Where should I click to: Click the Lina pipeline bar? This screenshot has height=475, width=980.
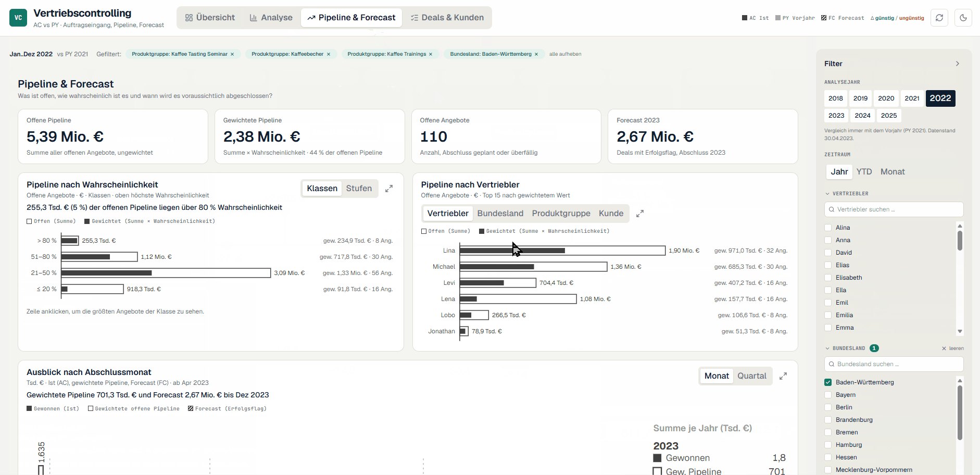tap(562, 251)
